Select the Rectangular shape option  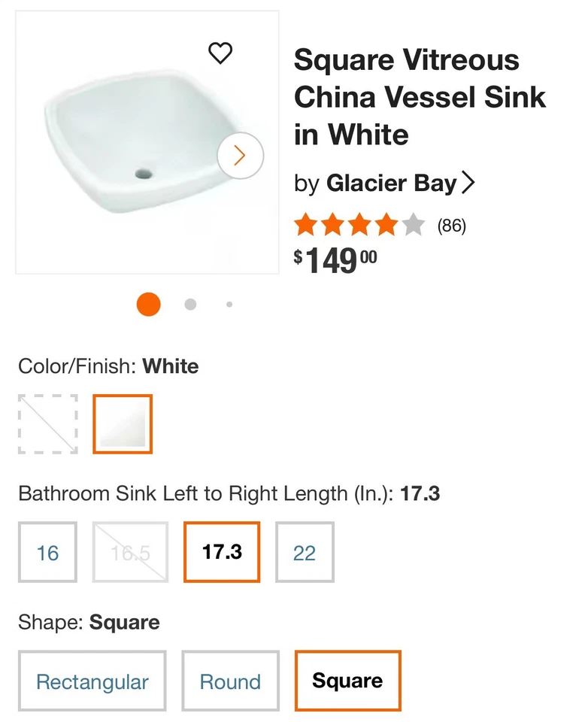point(92,681)
